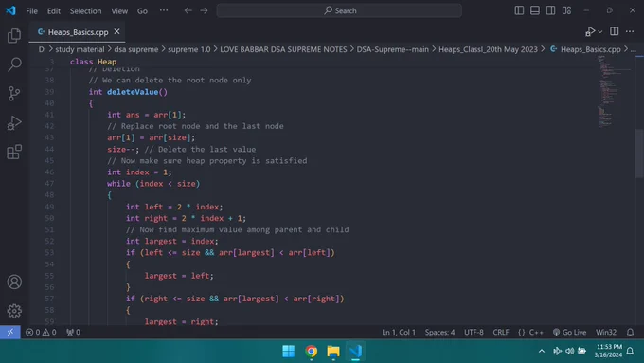Open the Search view in activity bar
The image size is (644, 363).
pos(14,64)
